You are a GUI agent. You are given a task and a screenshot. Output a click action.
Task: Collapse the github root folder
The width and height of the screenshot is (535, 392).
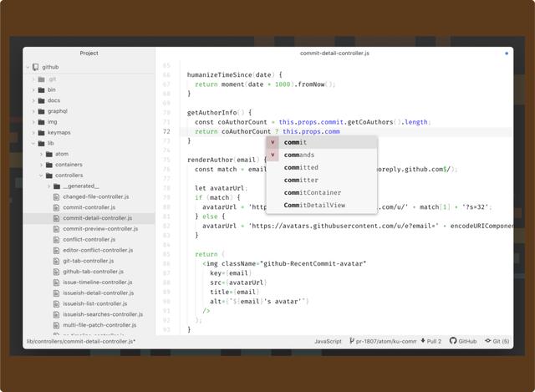(28, 67)
